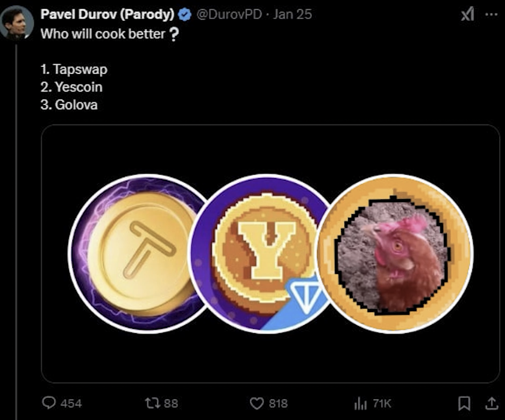Open Pavel Durov profile avatar
Viewport: 505px width, 420px height.
tap(17, 23)
